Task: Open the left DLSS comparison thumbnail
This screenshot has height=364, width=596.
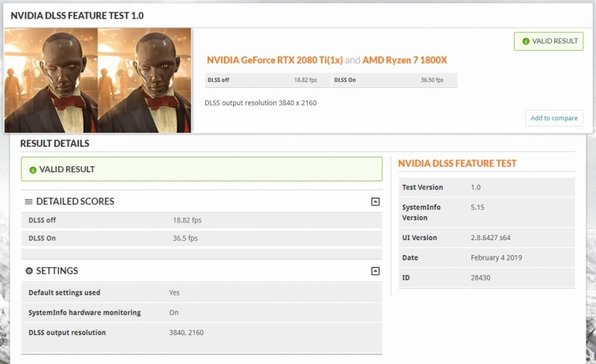Action: tap(51, 80)
